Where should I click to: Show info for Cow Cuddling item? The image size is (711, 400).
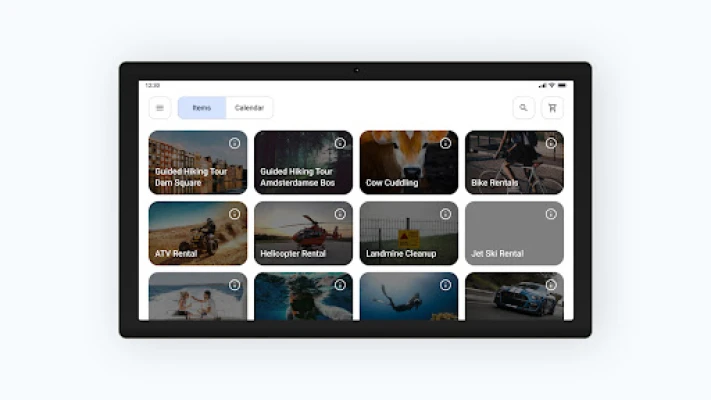coord(445,143)
